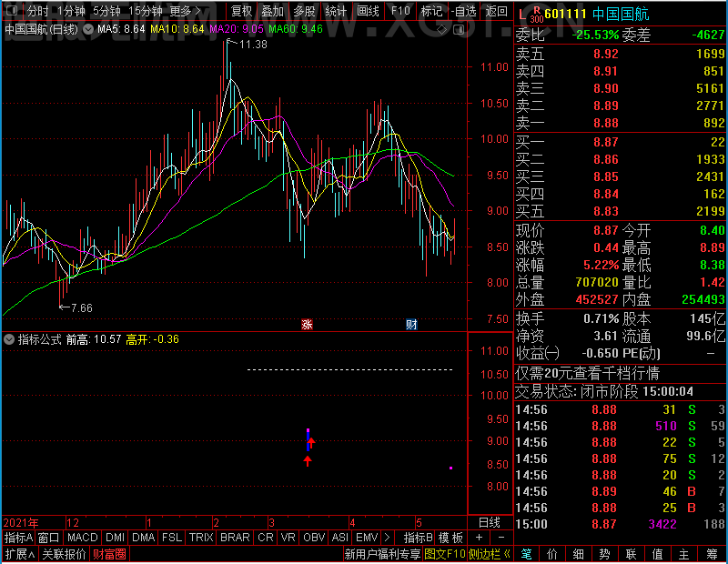This screenshot has width=728, height=564.
Task: Click the 卖一 price 8.88
Action: coord(606,123)
